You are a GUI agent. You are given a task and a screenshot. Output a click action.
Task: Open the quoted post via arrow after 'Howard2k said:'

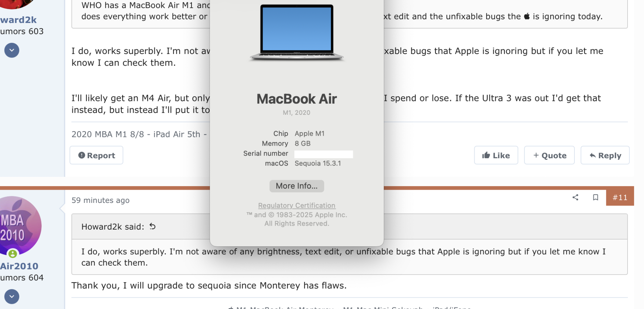click(x=153, y=226)
